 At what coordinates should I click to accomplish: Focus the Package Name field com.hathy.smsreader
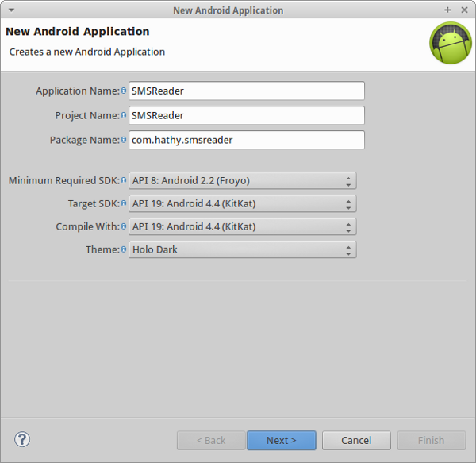tap(247, 140)
